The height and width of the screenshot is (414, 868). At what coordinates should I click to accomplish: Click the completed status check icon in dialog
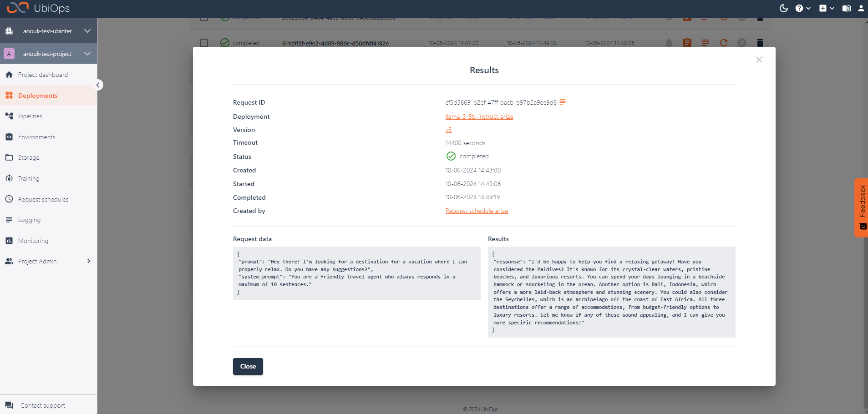(x=451, y=156)
